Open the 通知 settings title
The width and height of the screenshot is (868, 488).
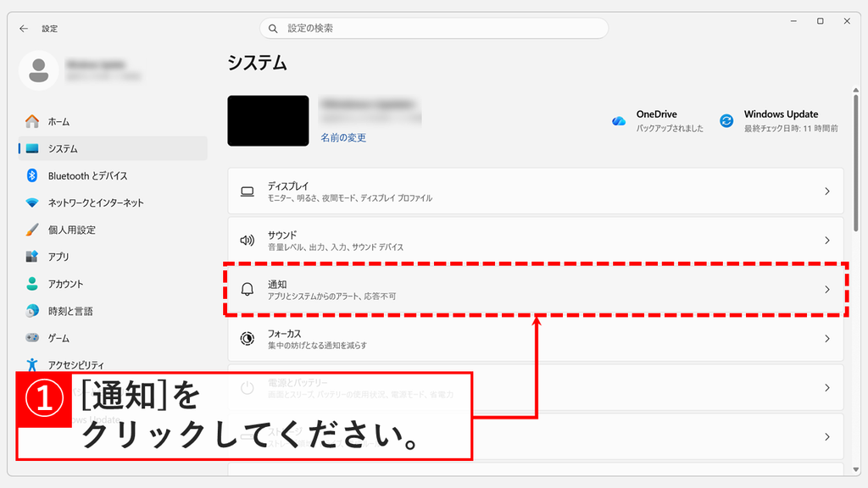click(x=277, y=284)
